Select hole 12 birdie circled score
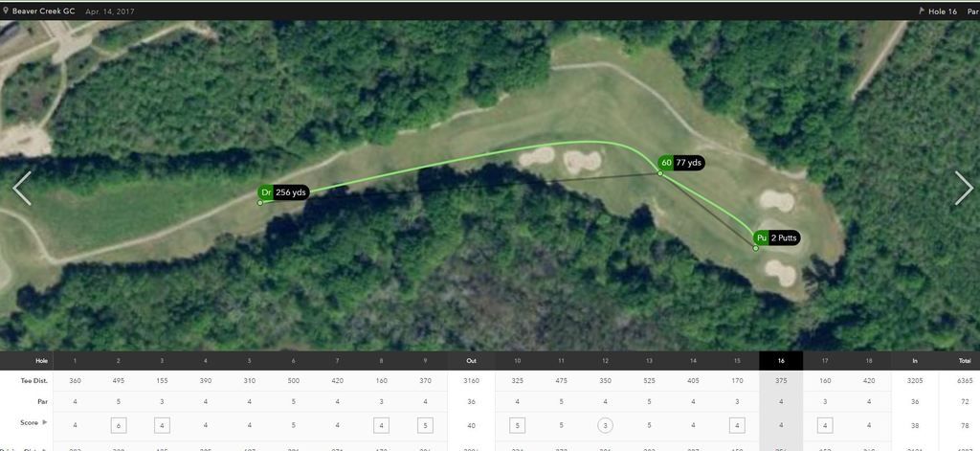 [605, 425]
